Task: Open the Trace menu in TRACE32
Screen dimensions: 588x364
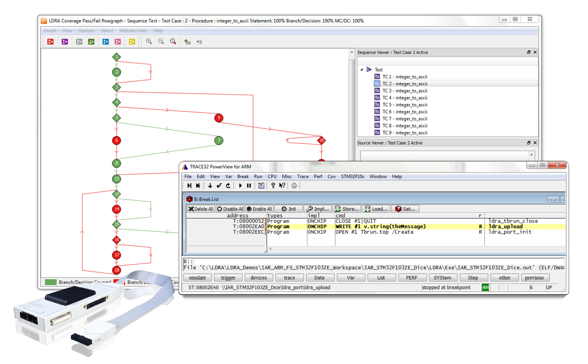Action: pyautogui.click(x=303, y=177)
